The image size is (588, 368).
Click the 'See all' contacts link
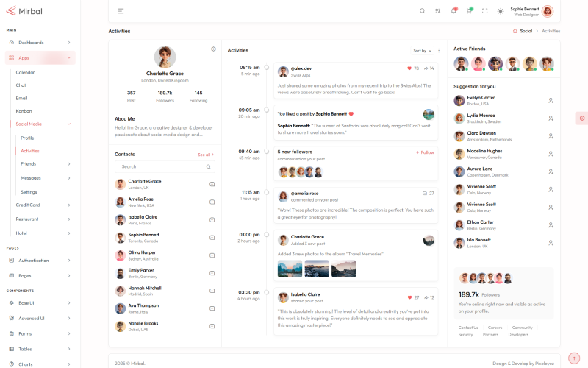205,155
